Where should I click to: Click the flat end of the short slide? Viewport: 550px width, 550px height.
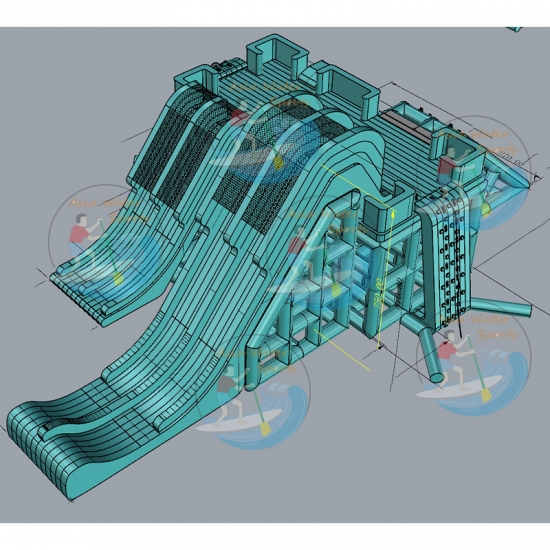point(75,295)
